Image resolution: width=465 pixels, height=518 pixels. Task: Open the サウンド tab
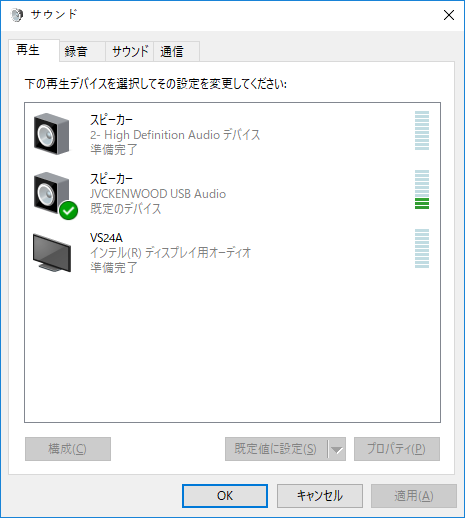130,51
